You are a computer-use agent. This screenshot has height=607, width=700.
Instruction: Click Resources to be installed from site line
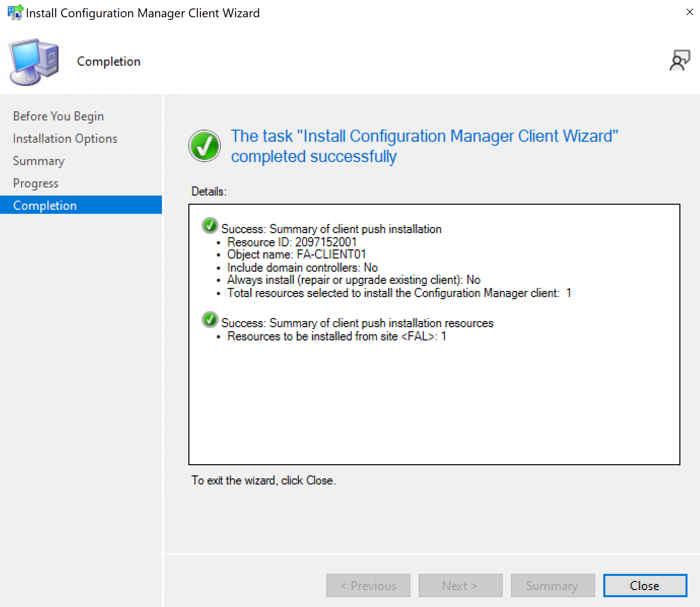[x=336, y=336]
